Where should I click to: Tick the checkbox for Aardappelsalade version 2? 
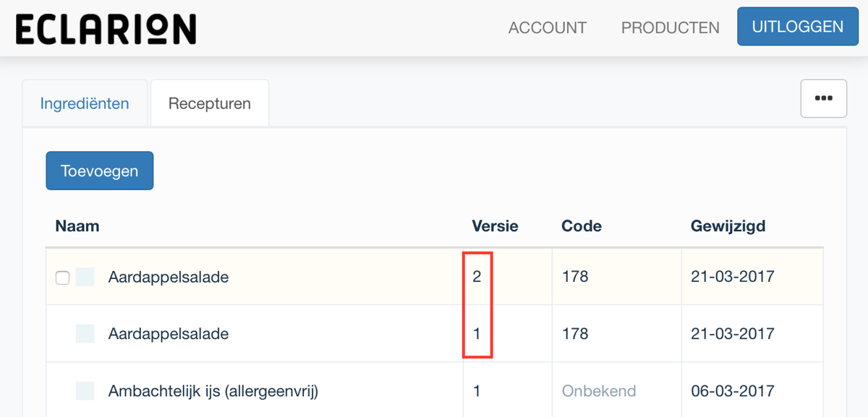click(x=63, y=278)
